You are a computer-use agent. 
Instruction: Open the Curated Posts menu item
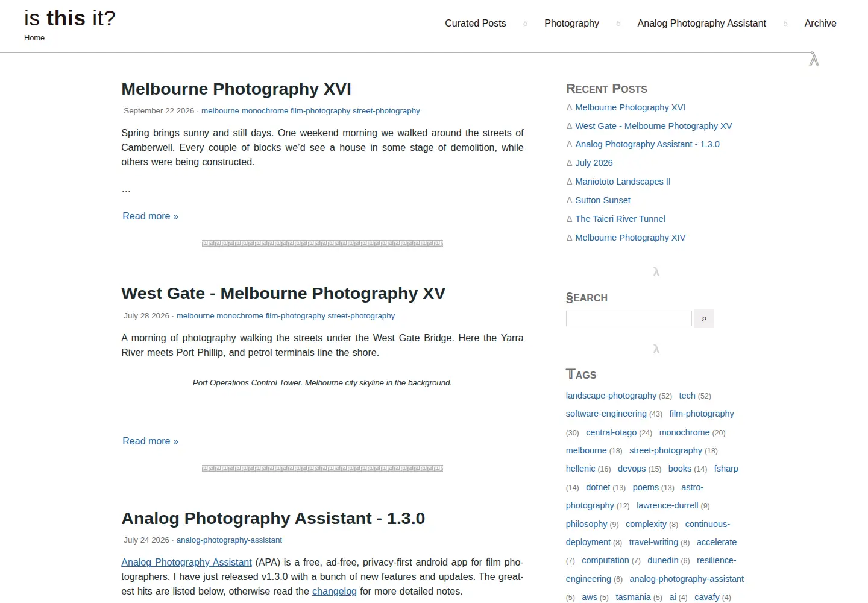point(476,23)
